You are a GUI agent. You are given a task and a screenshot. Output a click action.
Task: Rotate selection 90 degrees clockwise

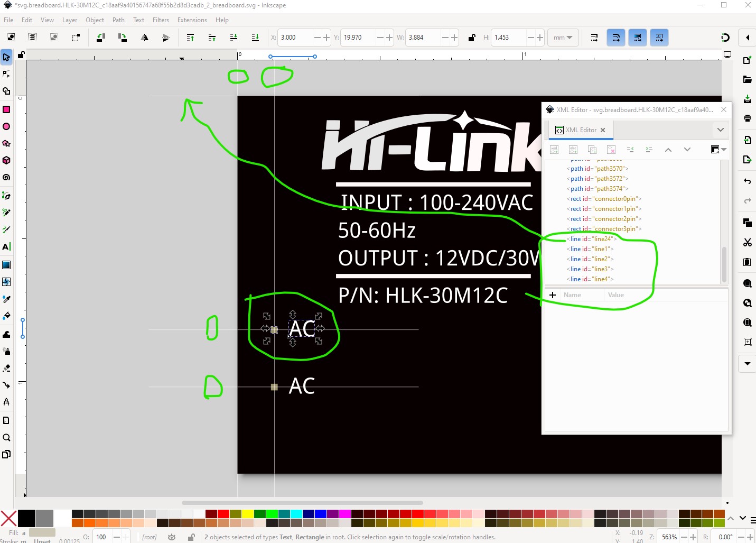(122, 38)
